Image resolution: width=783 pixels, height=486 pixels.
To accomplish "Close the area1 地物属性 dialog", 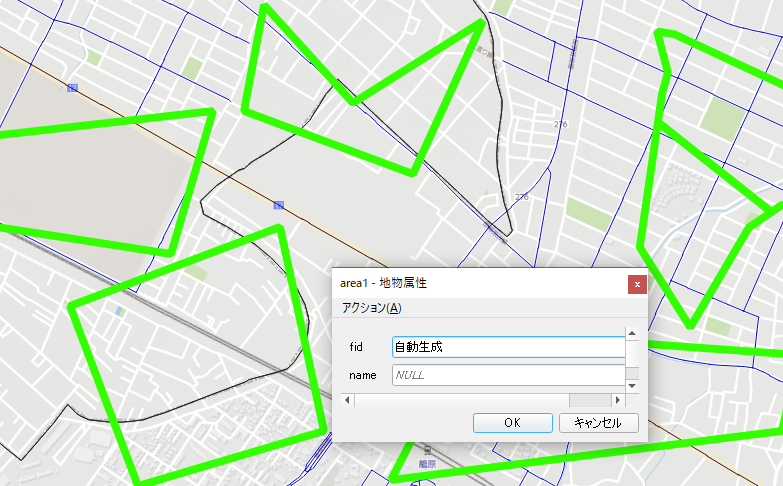I will [x=636, y=284].
